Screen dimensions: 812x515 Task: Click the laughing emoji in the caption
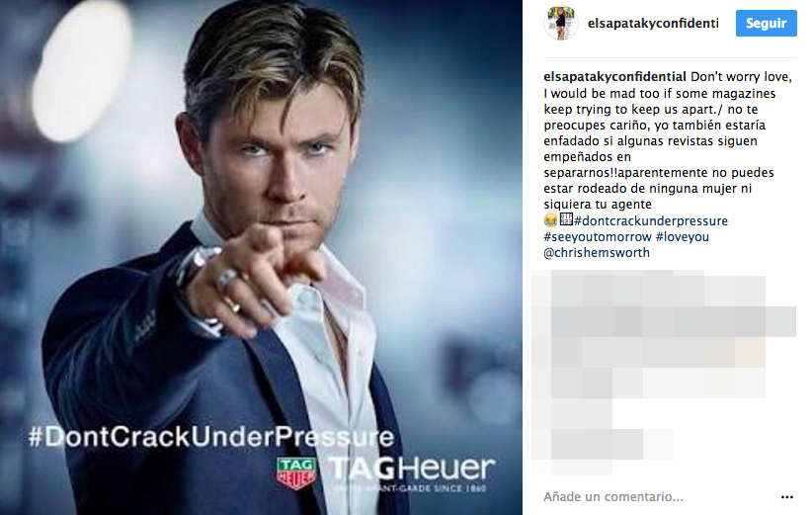coord(550,220)
